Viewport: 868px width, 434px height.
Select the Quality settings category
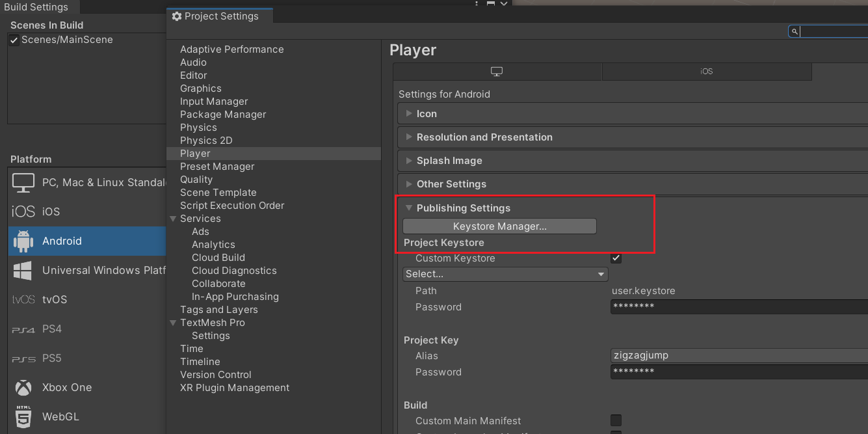point(196,180)
